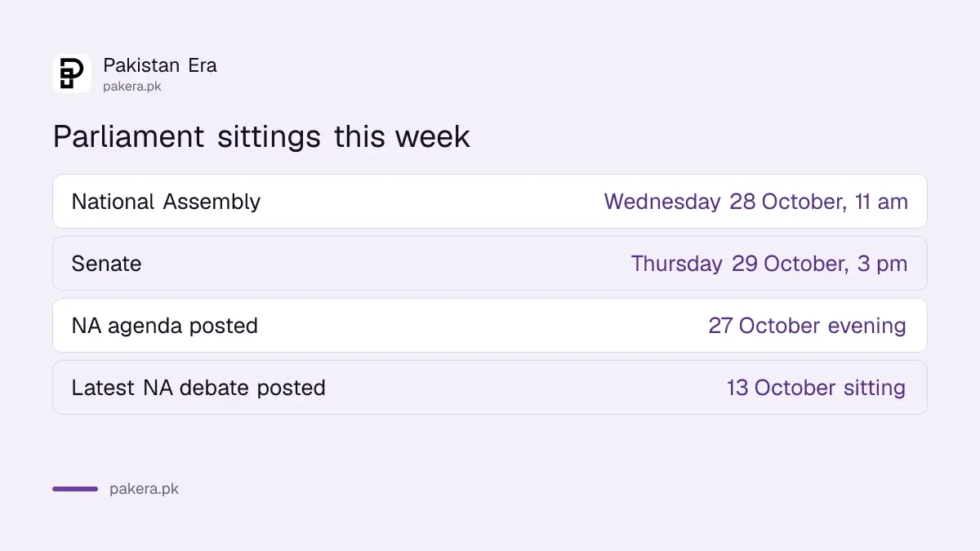Select Wednesday 28 October, 11 am

tap(756, 202)
